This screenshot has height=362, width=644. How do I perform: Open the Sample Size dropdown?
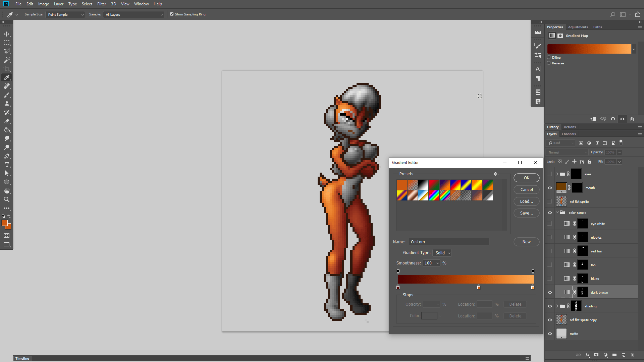pyautogui.click(x=65, y=14)
